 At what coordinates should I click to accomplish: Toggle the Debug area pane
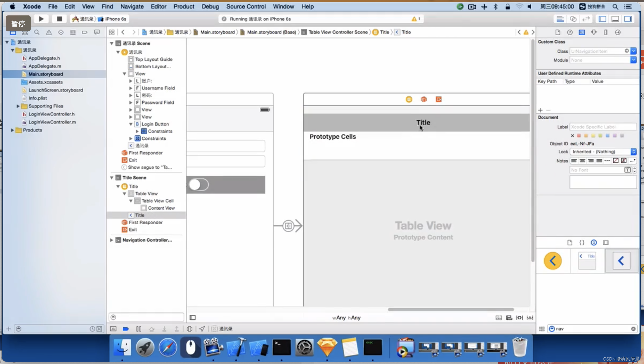pyautogui.click(x=615, y=19)
